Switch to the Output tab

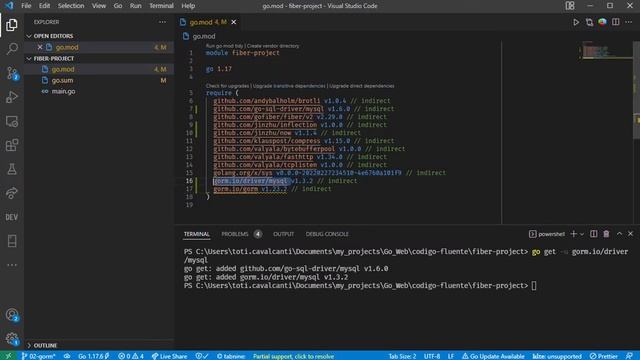[283, 234]
